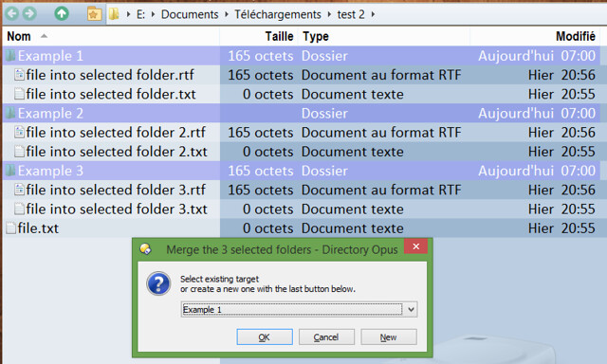Click the RTF icon of folder 2.rtf
This screenshot has width=607, height=364.
click(x=19, y=133)
